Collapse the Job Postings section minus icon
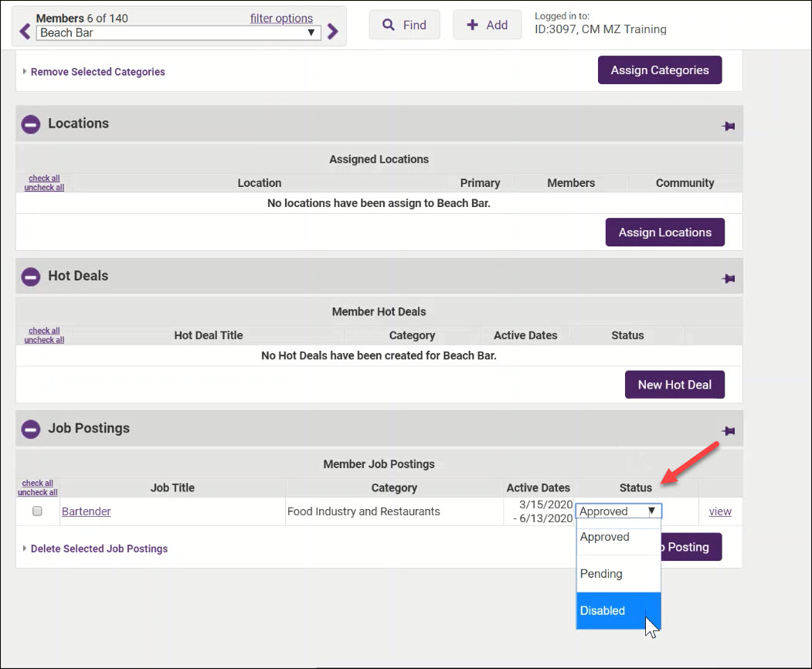This screenshot has width=812, height=669. (x=31, y=429)
